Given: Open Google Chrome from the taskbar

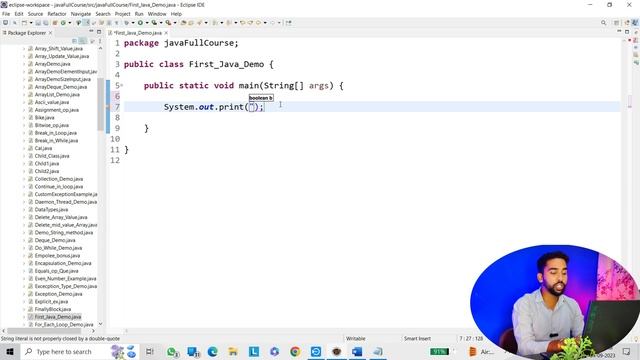Looking at the screenshot, I should pyautogui.click(x=295, y=351).
